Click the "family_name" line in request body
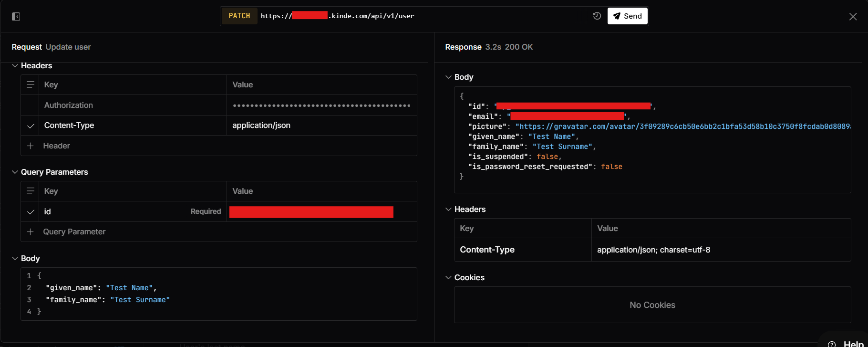The width and height of the screenshot is (868, 347). point(108,300)
